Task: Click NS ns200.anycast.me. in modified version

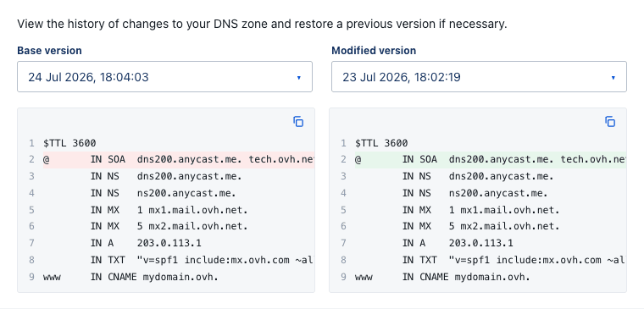Action: click(475, 193)
